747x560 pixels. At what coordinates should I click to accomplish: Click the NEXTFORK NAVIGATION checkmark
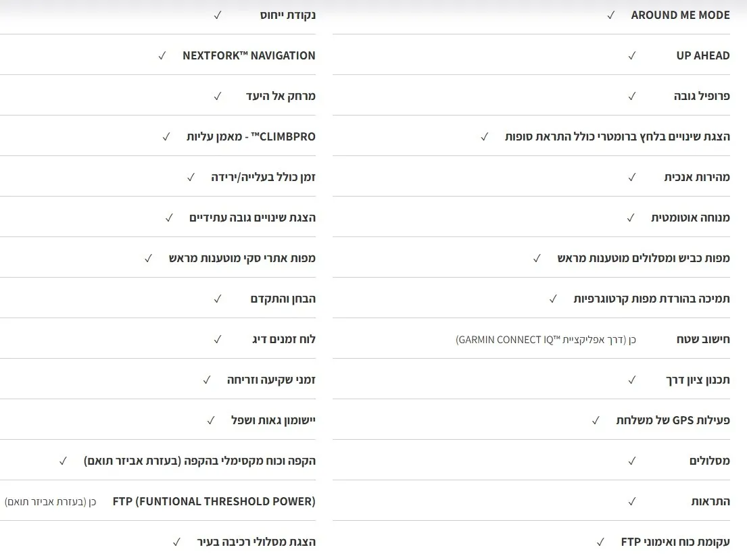click(162, 55)
